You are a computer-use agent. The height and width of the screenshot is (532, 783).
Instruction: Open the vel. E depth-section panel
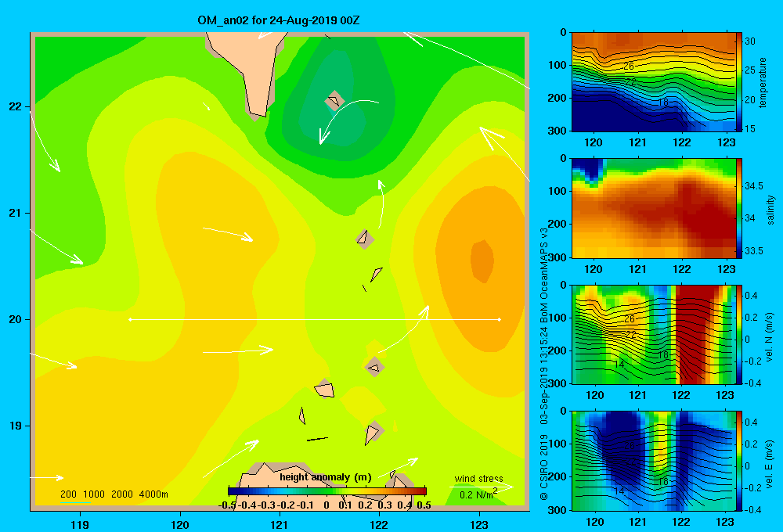(x=653, y=461)
